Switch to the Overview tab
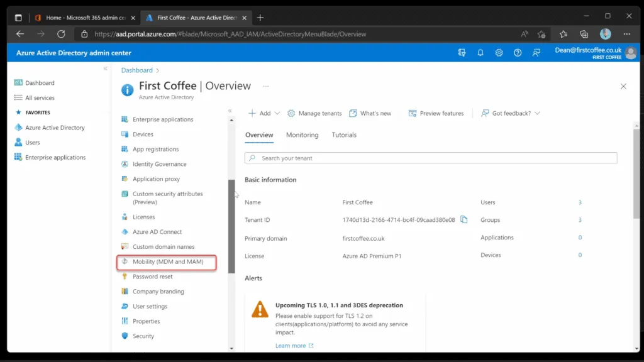Image resolution: width=644 pixels, height=362 pixels. pyautogui.click(x=259, y=135)
